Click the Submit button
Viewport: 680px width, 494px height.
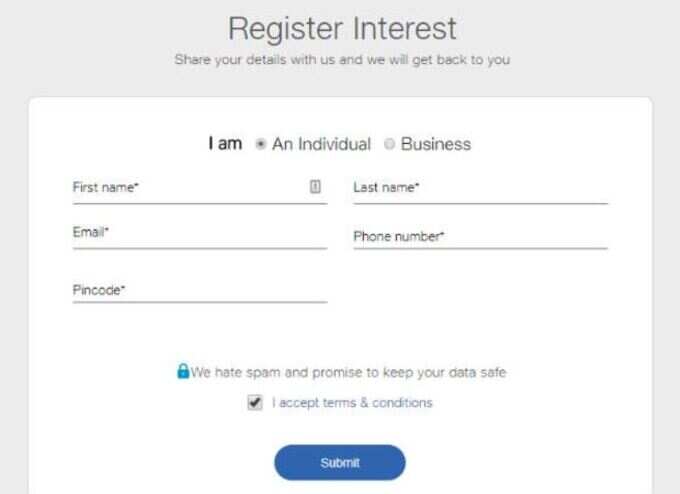[x=340, y=462]
